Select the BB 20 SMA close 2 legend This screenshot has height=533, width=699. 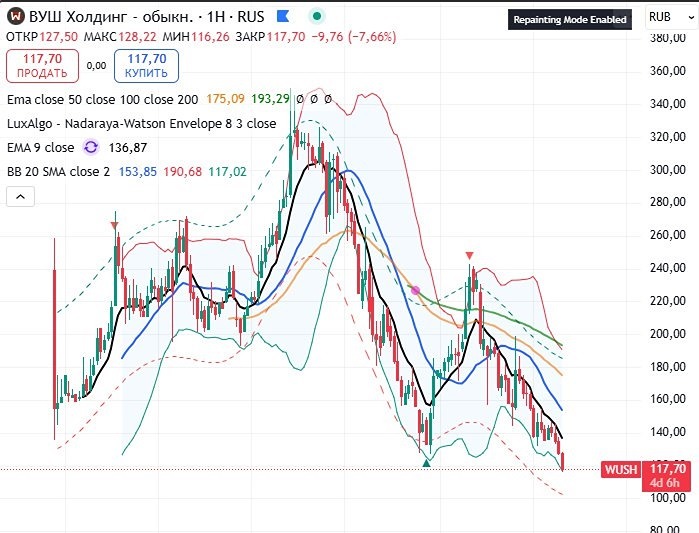pyautogui.click(x=58, y=172)
